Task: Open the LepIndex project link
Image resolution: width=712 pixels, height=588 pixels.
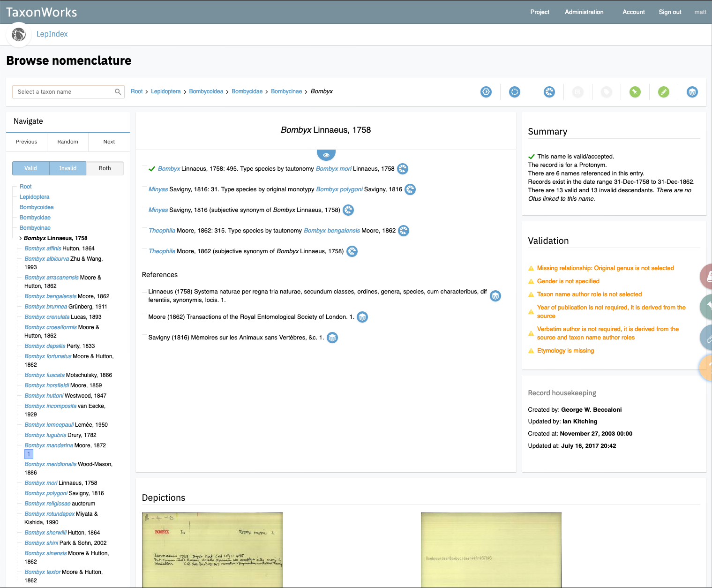Action: coord(52,34)
